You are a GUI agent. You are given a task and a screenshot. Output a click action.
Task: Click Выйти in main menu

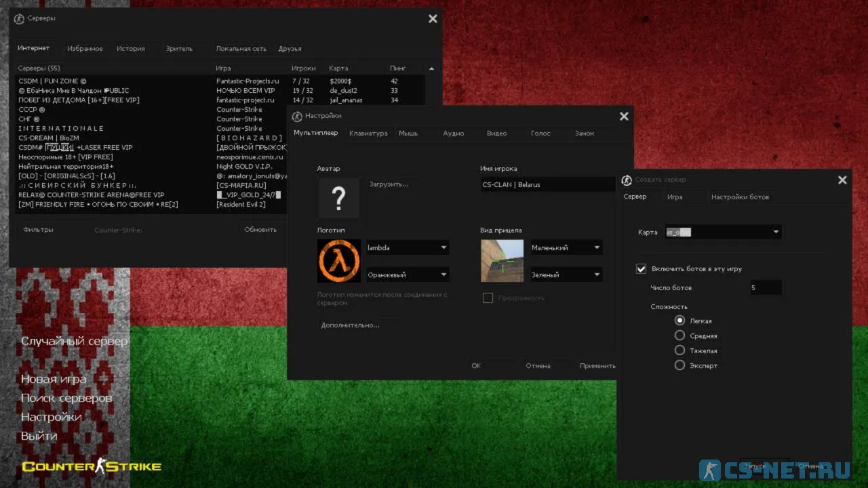coord(39,436)
